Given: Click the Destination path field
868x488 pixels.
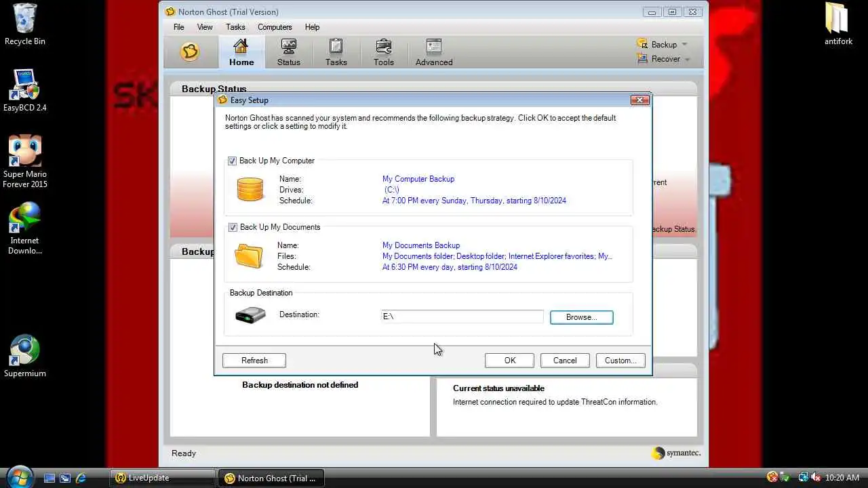Looking at the screenshot, I should click(x=462, y=317).
